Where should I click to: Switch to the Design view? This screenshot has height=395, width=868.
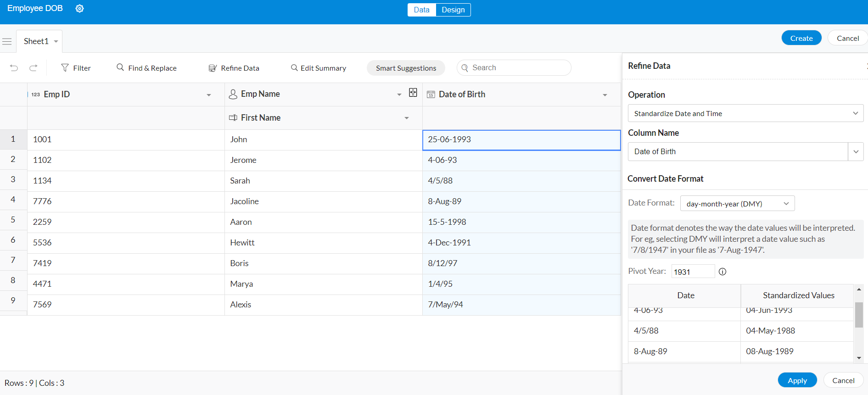coord(453,10)
